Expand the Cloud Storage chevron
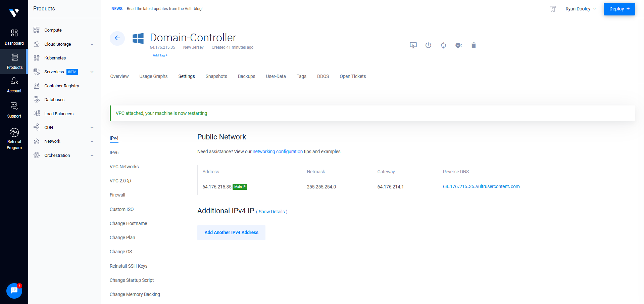Viewport: 644px width, 304px height. pos(92,44)
